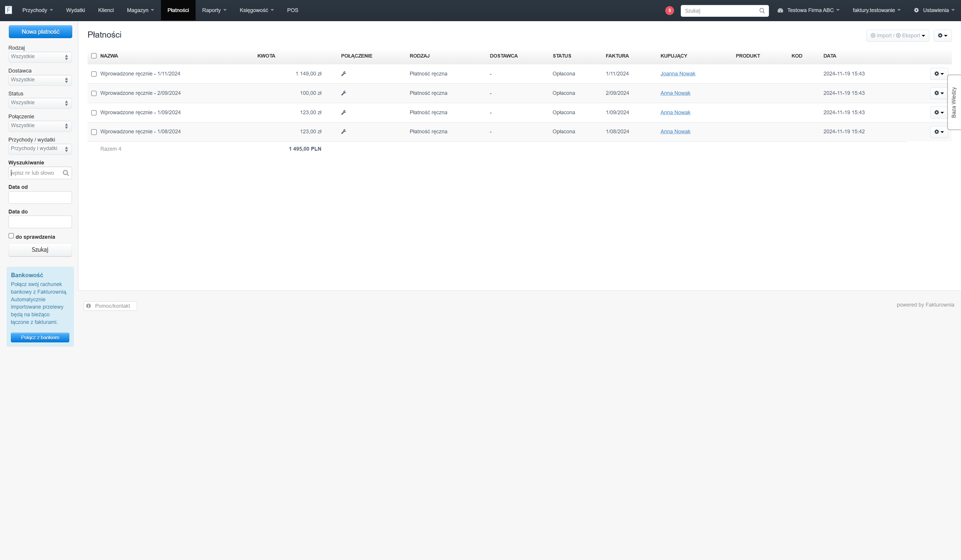Viewport: 961px width, 560px height.
Task: Click the wrench icon for payment 2/09/2024
Action: [x=344, y=93]
